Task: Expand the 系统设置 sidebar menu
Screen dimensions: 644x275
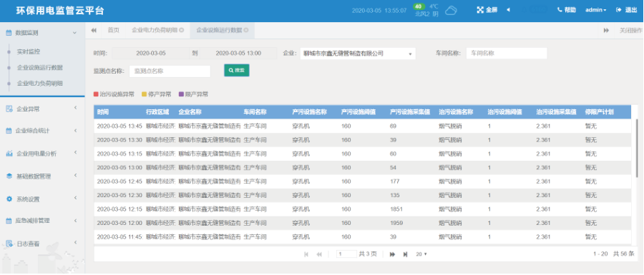Action: [42, 199]
